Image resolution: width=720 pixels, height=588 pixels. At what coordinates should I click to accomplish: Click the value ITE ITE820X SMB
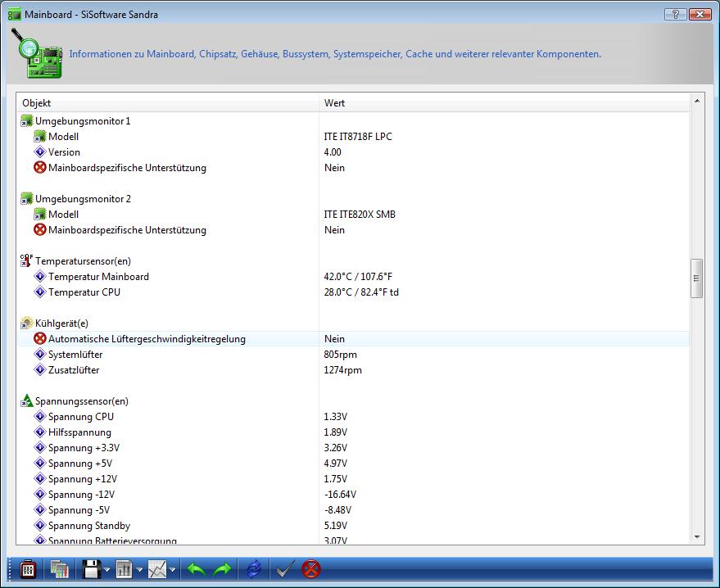point(360,215)
